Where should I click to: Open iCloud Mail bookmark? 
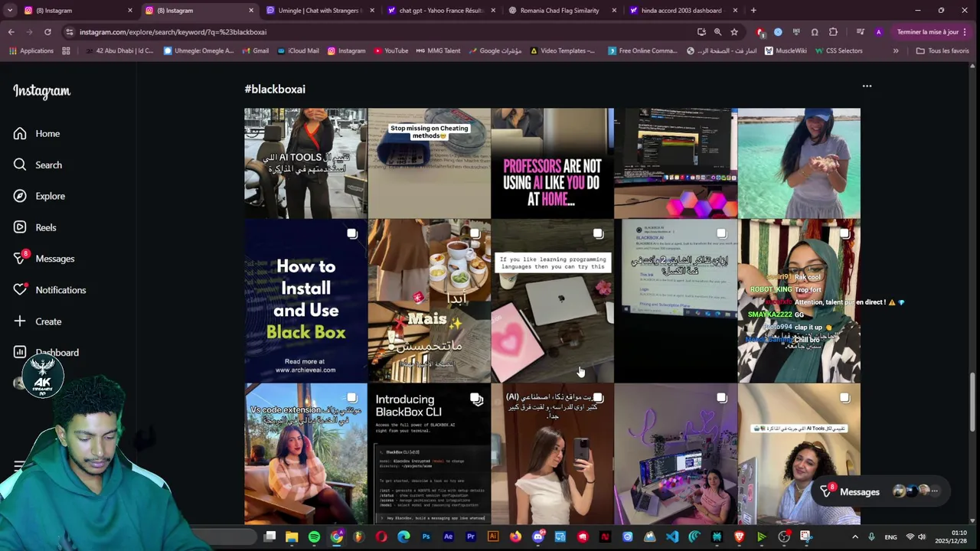coord(297,51)
